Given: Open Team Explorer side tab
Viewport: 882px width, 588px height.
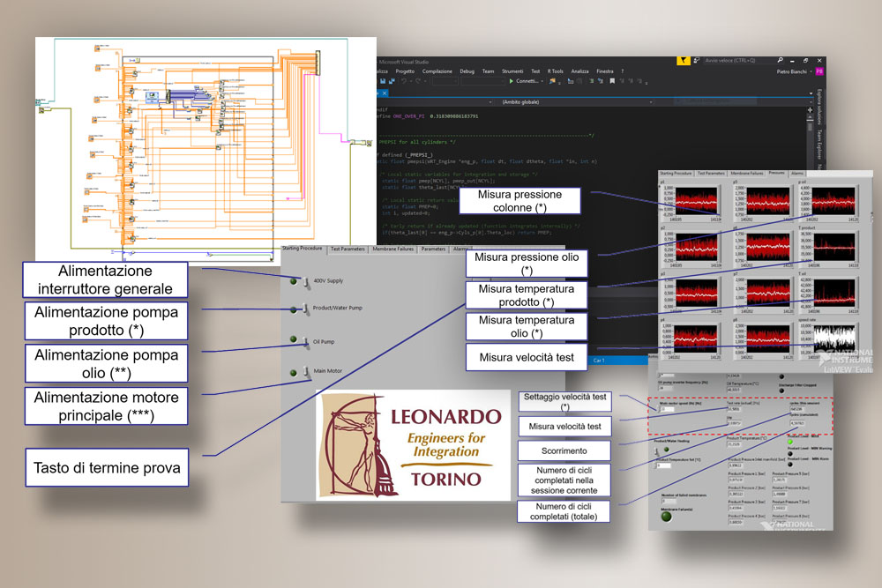Looking at the screenshot, I should point(819,145).
